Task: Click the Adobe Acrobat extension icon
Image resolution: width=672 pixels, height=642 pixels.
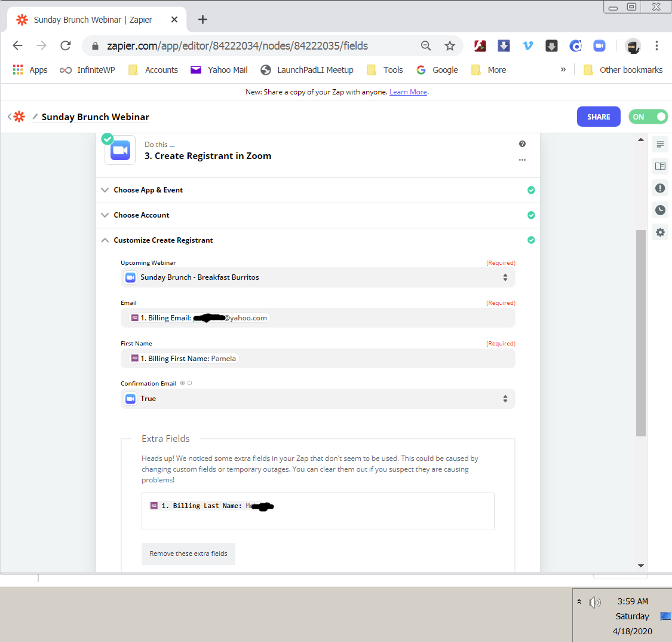Action: (480, 46)
